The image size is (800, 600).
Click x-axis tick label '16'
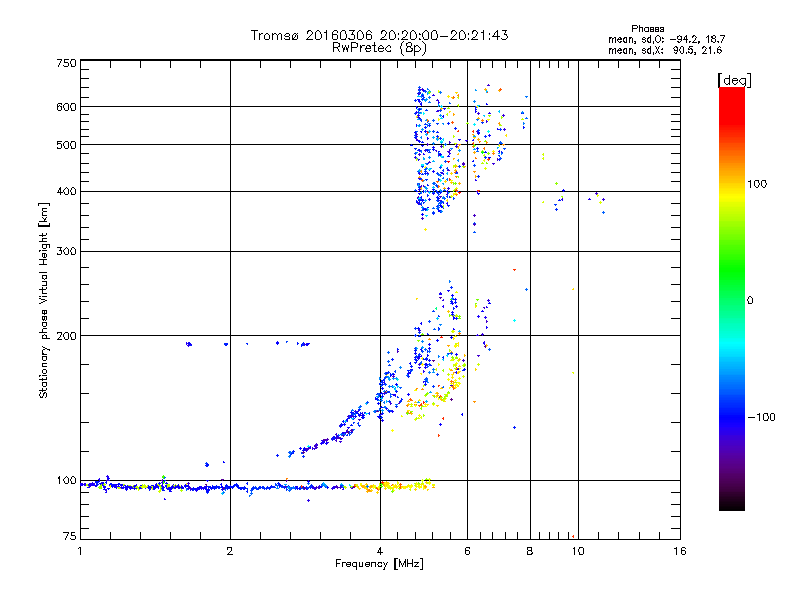click(x=680, y=552)
